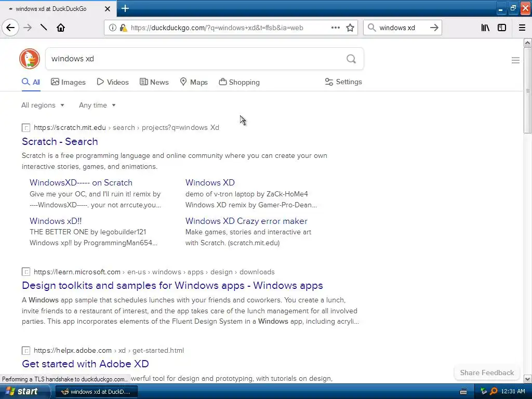
Task: Open the Library bookshelf icon
Action: 485,28
